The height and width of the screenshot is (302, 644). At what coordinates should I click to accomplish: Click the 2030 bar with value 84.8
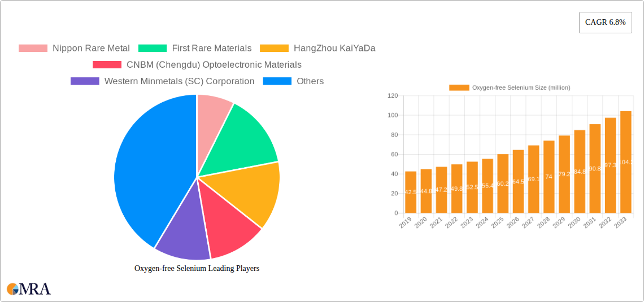tap(580, 172)
